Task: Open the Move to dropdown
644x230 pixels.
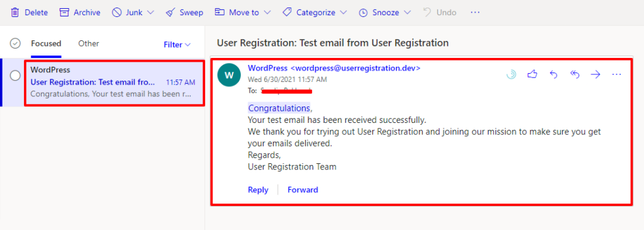Action: (x=243, y=13)
